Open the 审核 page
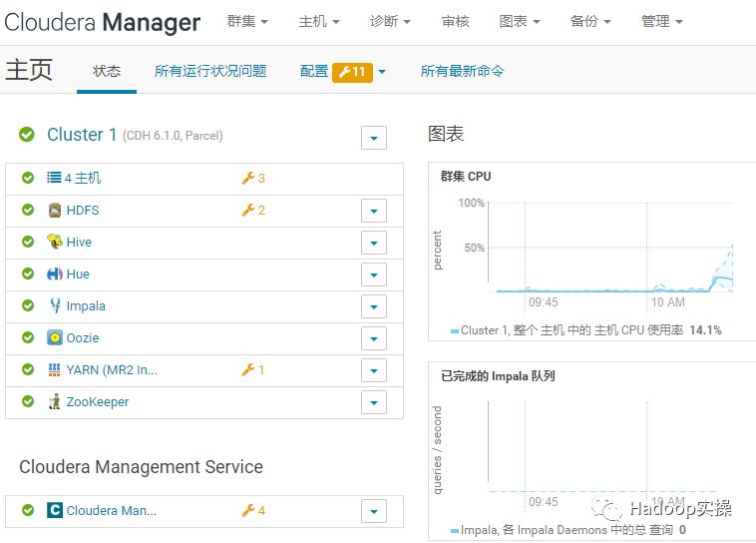Image resolution: width=756 pixels, height=543 pixels. (x=455, y=22)
